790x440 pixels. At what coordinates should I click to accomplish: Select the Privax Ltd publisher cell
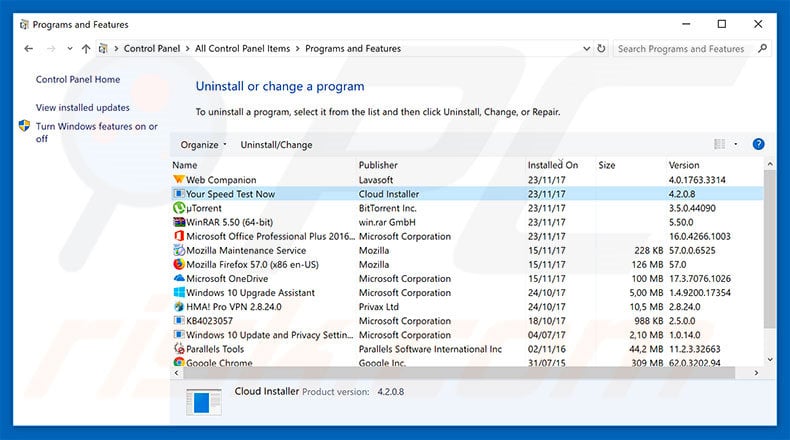point(378,306)
